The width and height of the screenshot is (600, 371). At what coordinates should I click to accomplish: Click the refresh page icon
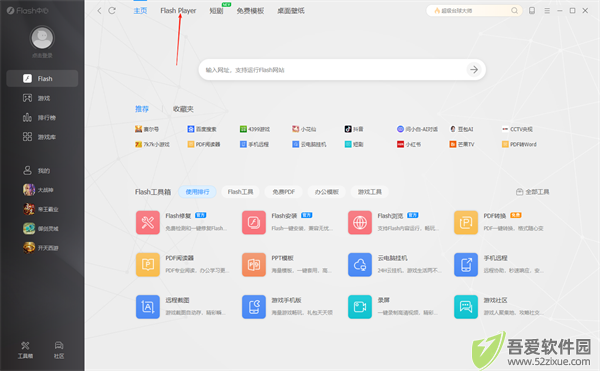click(112, 11)
